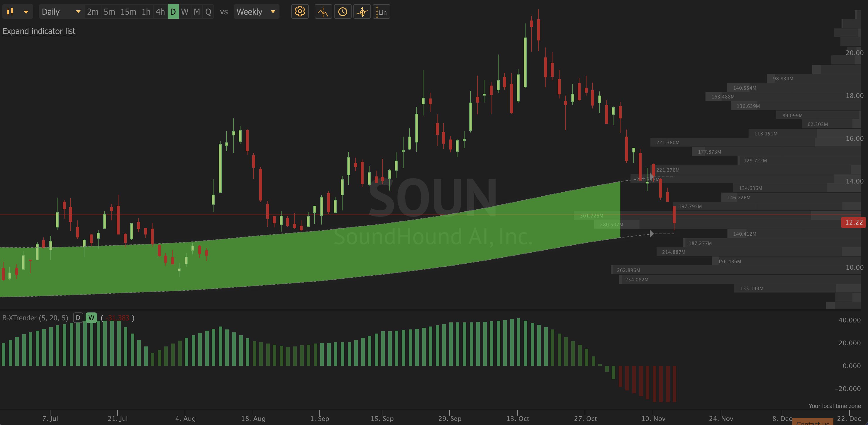Open the Daily timeframe dropdown
This screenshot has height=425, width=868.
[x=61, y=12]
